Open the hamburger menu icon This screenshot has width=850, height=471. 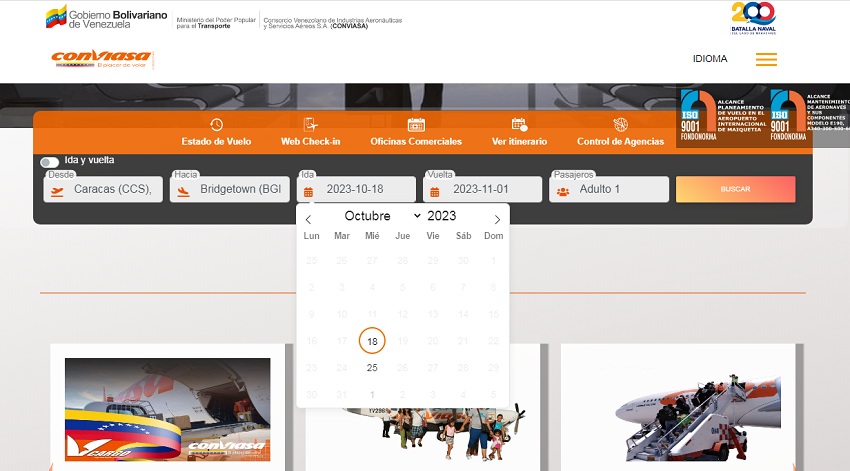(x=767, y=59)
